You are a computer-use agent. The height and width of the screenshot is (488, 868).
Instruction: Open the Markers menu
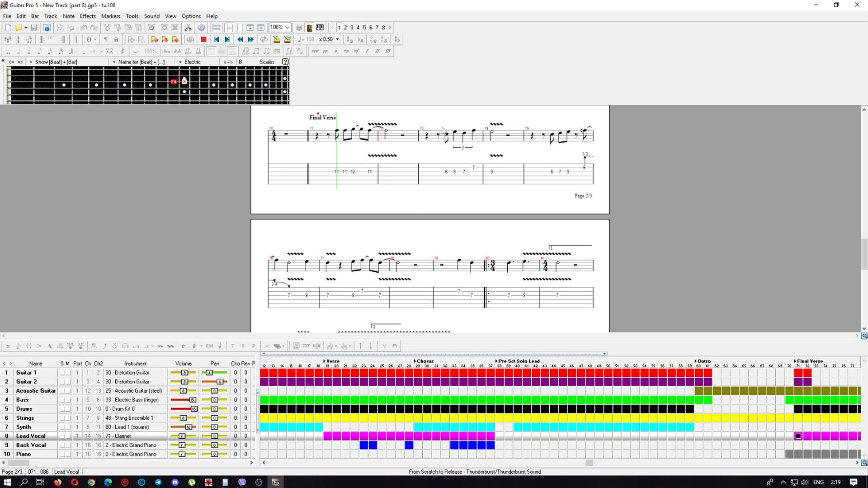point(111,16)
